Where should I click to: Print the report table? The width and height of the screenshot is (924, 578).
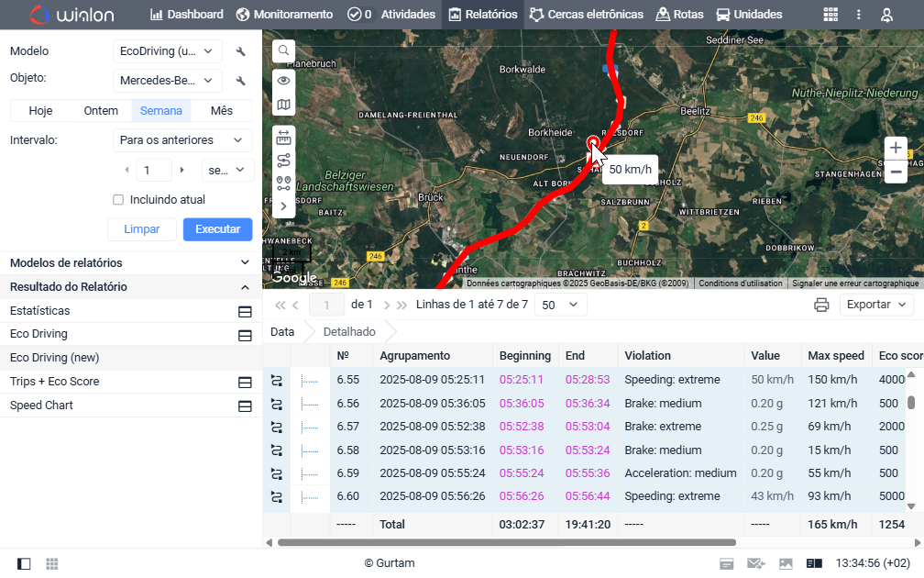coord(821,305)
